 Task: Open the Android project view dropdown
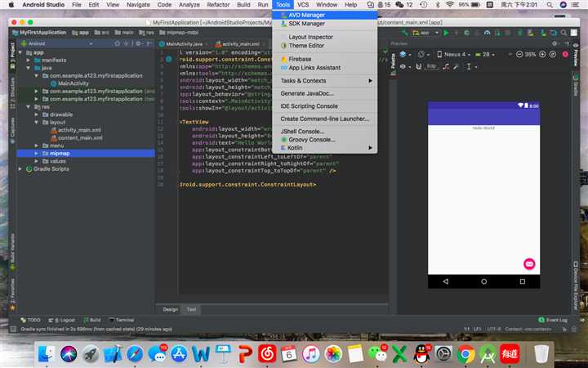[57, 43]
